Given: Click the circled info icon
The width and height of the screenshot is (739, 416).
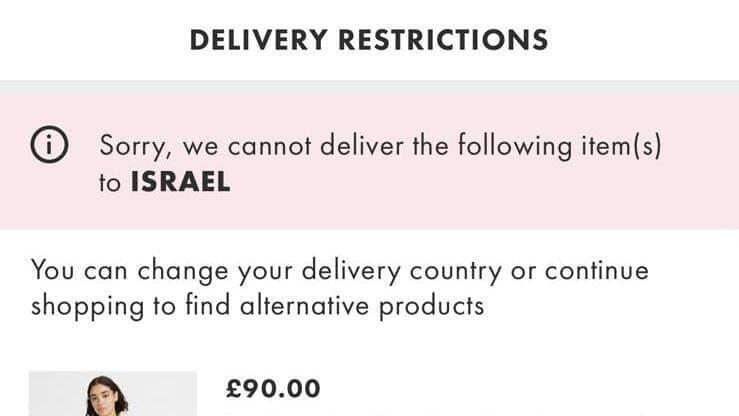Looking at the screenshot, I should click(49, 145).
